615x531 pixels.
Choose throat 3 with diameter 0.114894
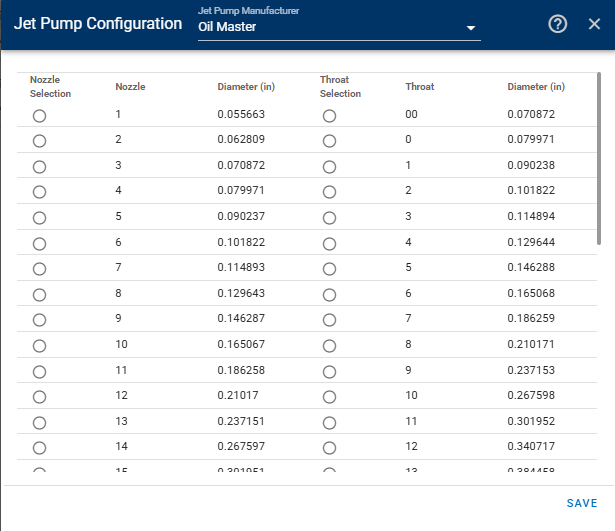(x=329, y=218)
